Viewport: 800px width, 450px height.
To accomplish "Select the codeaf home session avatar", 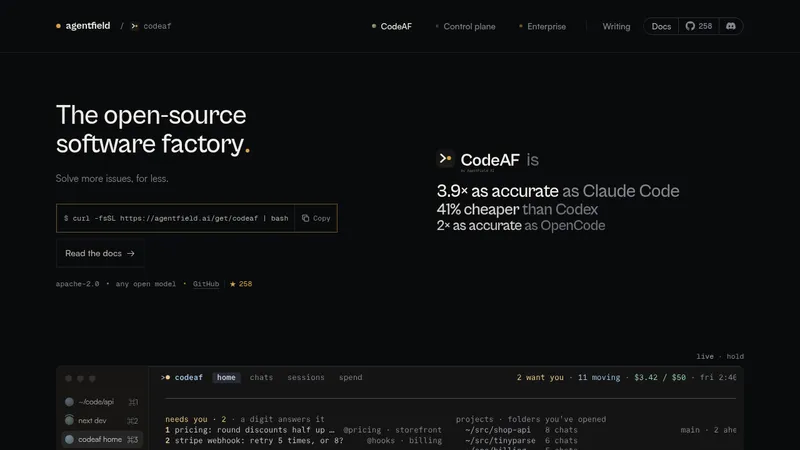I will pyautogui.click(x=69, y=439).
